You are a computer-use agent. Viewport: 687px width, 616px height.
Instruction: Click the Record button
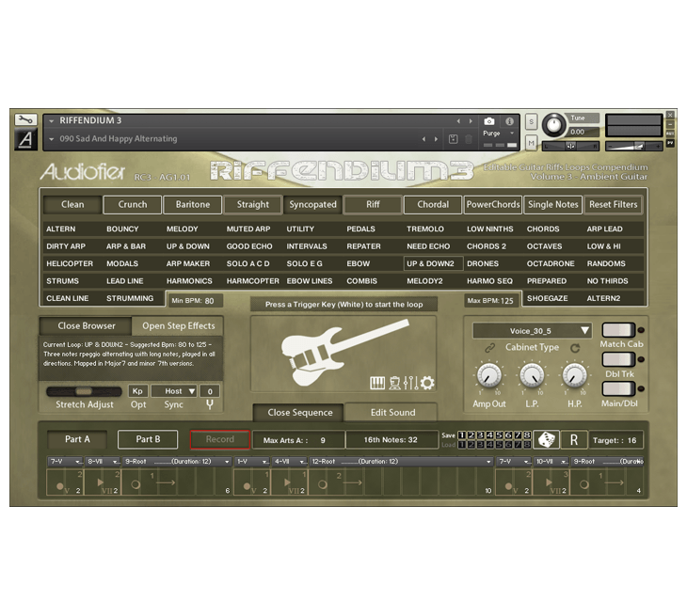220,439
